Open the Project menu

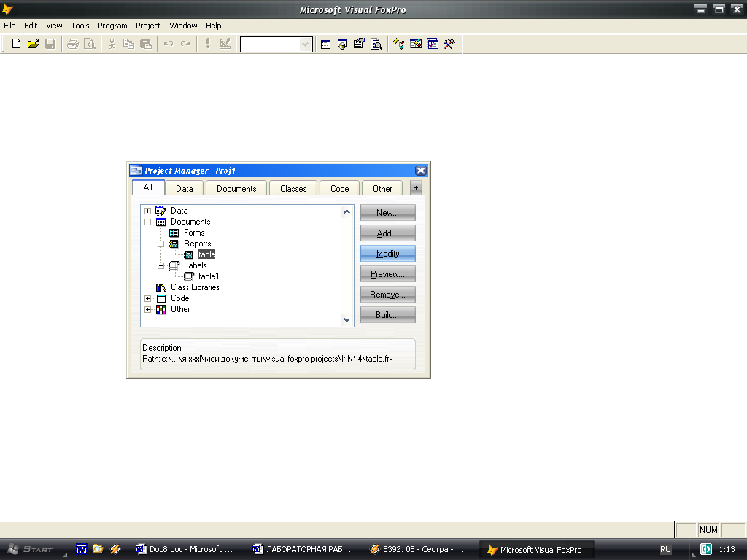[147, 26]
